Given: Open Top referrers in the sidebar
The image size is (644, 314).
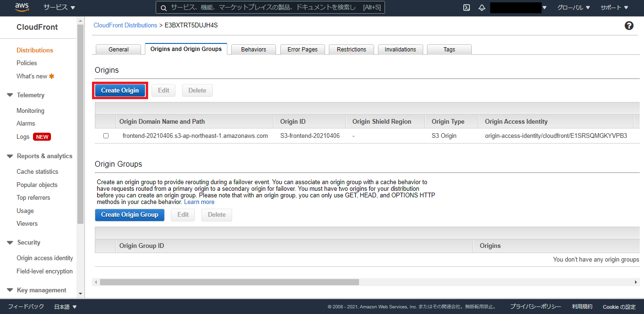Looking at the screenshot, I should (x=33, y=198).
